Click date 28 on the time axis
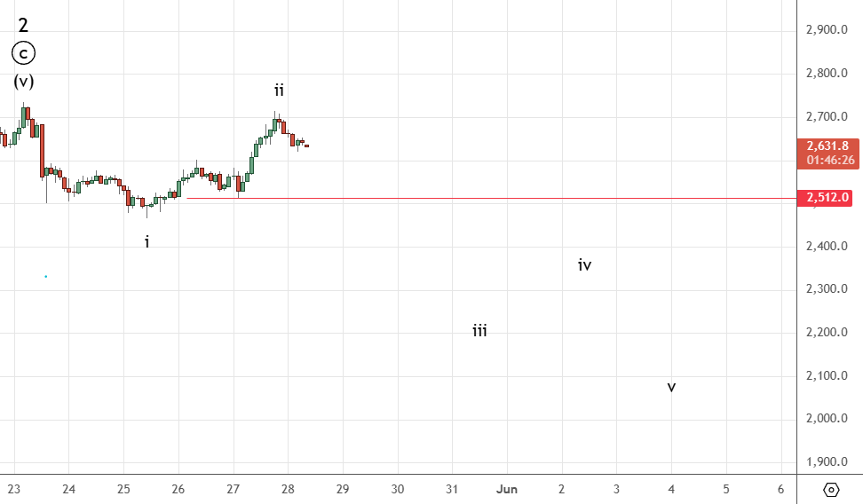This screenshot has width=863, height=504. click(x=288, y=489)
